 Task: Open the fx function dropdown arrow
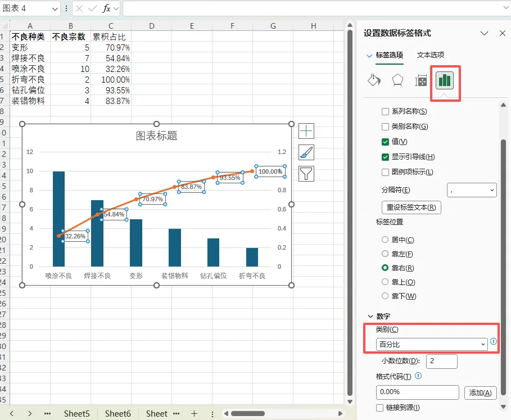(116, 9)
